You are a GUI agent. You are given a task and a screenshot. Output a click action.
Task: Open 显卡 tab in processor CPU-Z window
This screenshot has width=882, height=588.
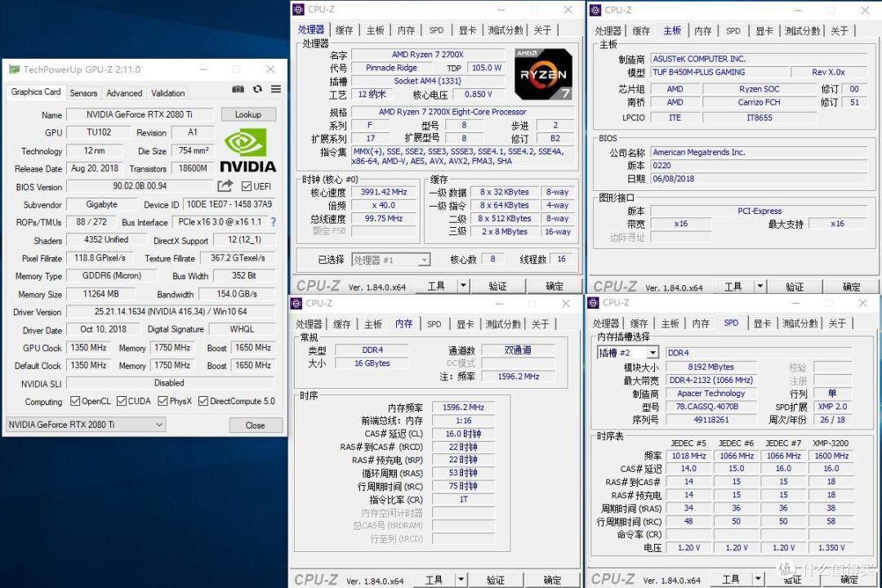(467, 30)
